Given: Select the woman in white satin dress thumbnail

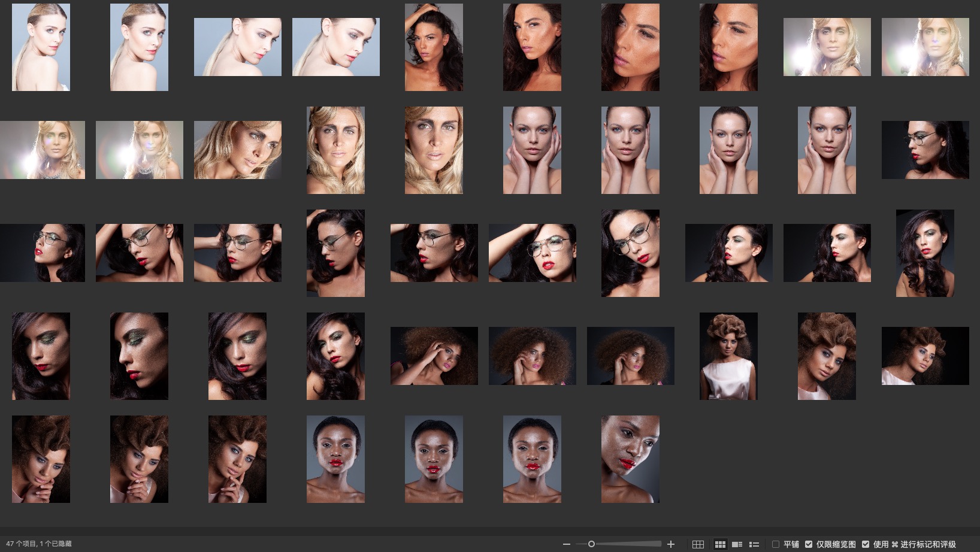Looking at the screenshot, I should (728, 356).
